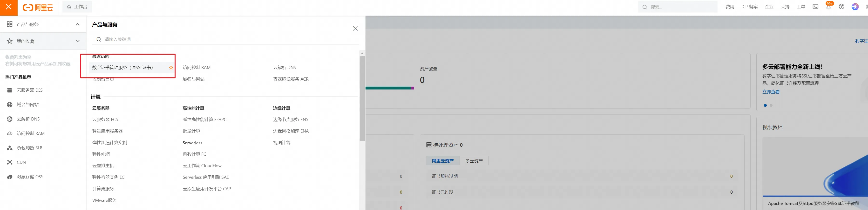Open 云虚拟主机
Image resolution: width=868 pixels, height=210 pixels.
pyautogui.click(x=103, y=166)
